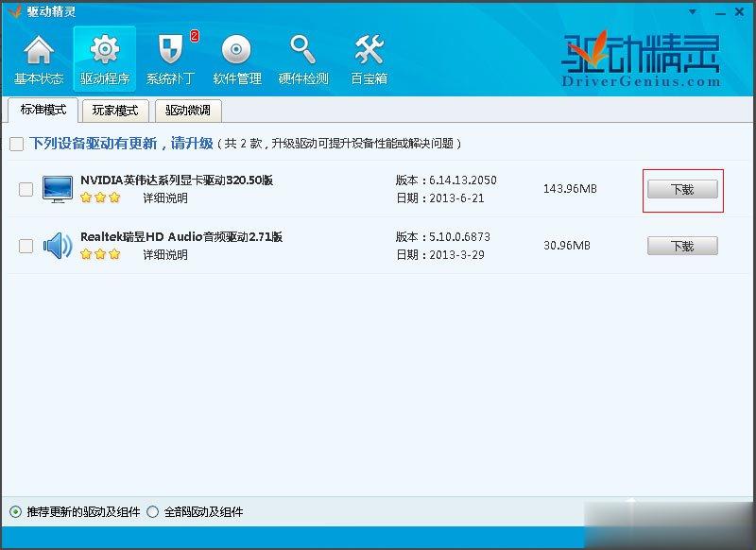
Task: Click the Realtek瑞昱HD Audio音频驱动2.71版 title
Action: pyautogui.click(x=181, y=236)
